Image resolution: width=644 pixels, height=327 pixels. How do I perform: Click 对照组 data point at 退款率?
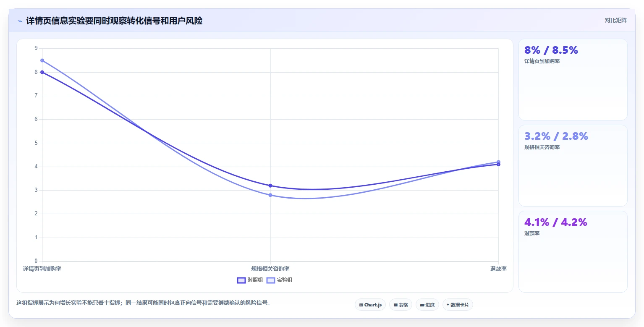pyautogui.click(x=498, y=164)
